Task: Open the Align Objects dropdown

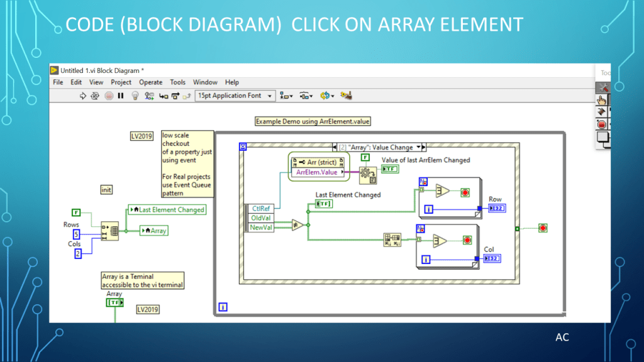Action: 287,96
